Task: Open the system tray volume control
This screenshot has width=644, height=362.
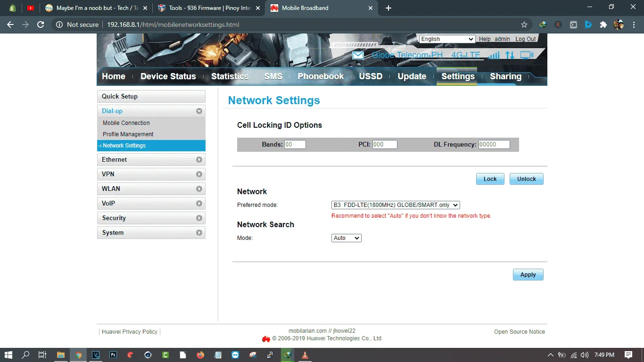Action: (x=585, y=355)
